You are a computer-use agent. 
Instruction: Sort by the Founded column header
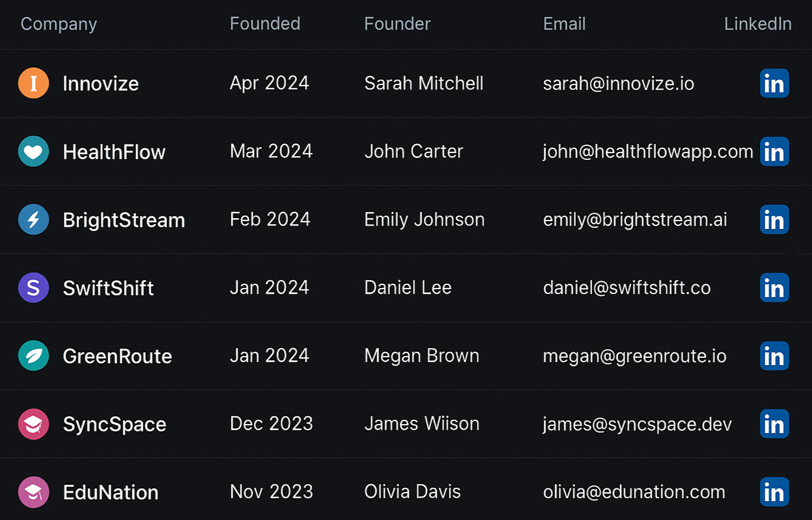click(265, 24)
